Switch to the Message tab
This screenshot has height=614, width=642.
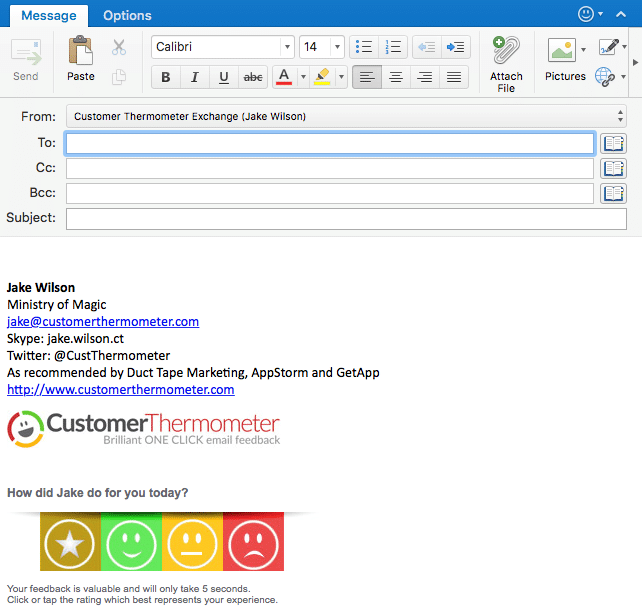pos(49,16)
